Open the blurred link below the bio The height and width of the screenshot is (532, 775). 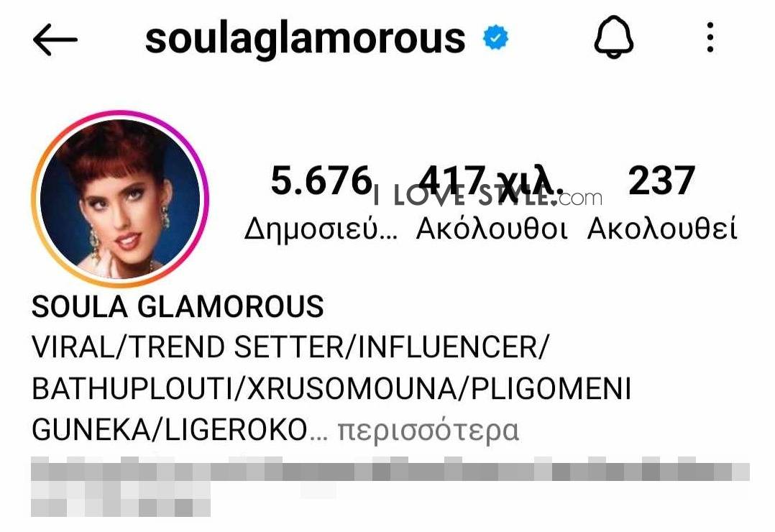click(390, 469)
